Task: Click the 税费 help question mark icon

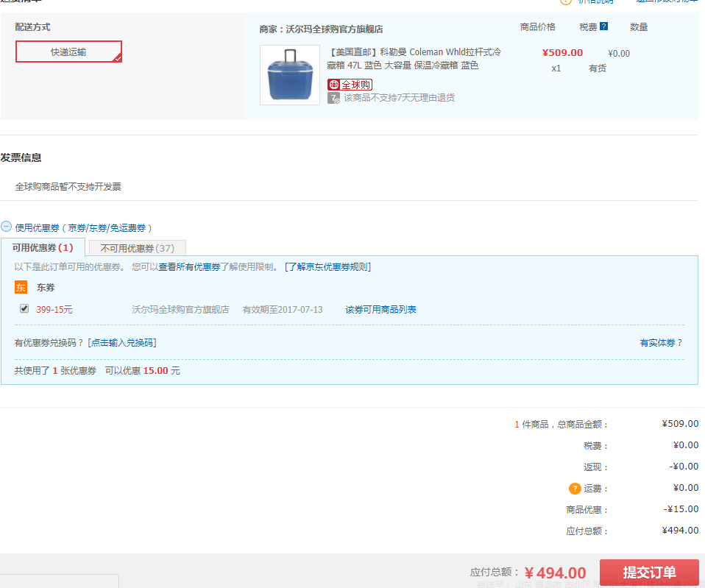Action: click(x=604, y=26)
